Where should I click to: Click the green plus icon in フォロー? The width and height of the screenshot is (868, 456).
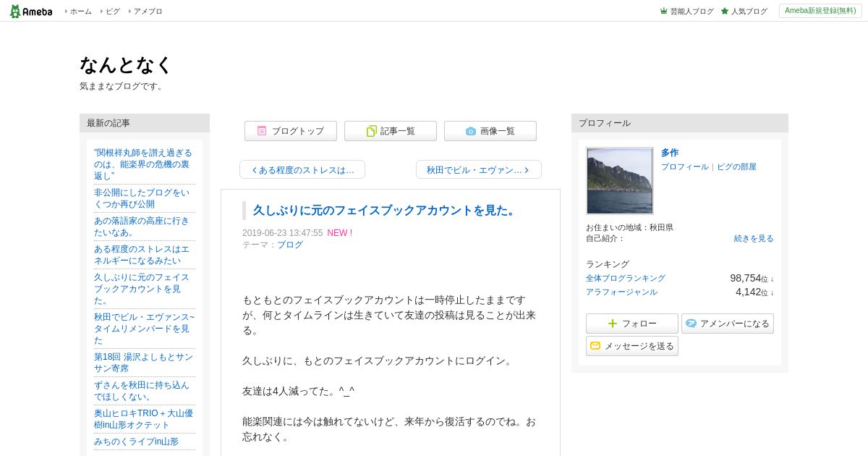click(x=613, y=324)
